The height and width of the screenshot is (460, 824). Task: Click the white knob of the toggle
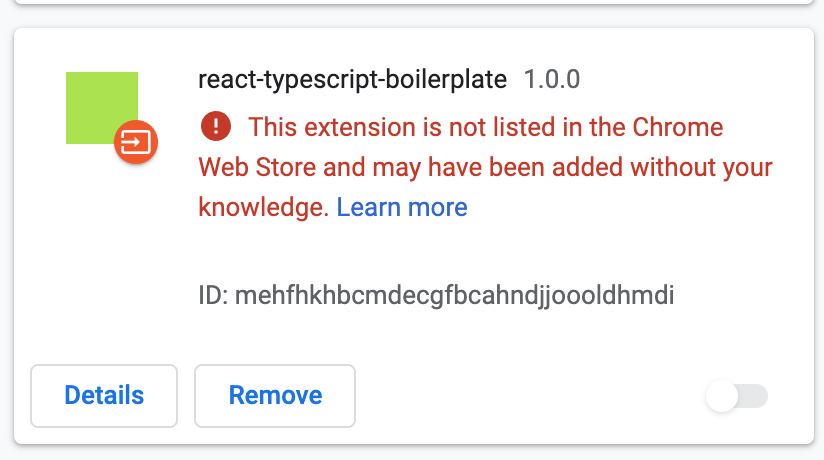722,396
